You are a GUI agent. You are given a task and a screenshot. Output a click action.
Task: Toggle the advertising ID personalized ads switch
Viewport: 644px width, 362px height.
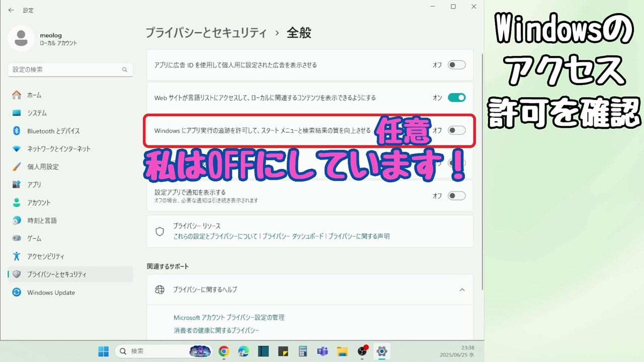[x=457, y=65]
